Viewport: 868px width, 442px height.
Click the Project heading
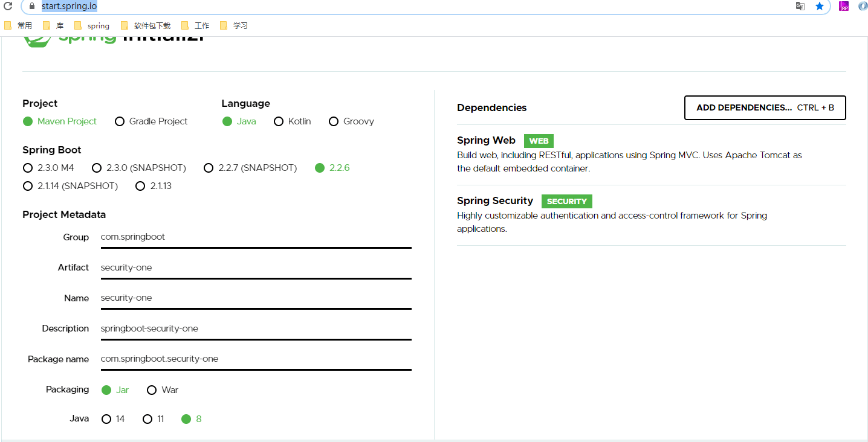point(40,104)
